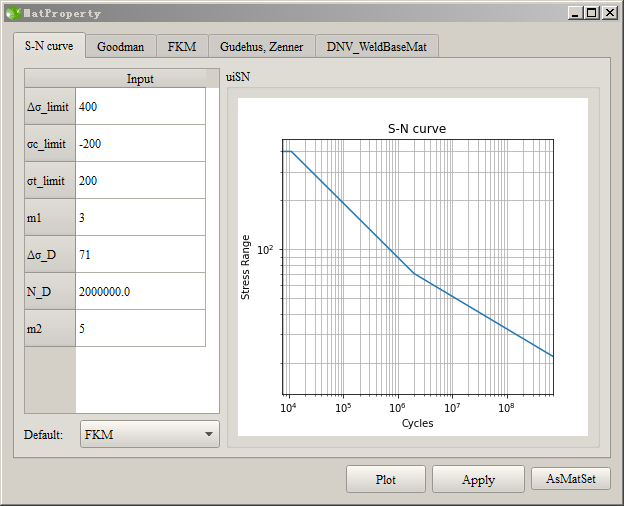Select the N_D row header

pyautogui.click(x=50, y=291)
